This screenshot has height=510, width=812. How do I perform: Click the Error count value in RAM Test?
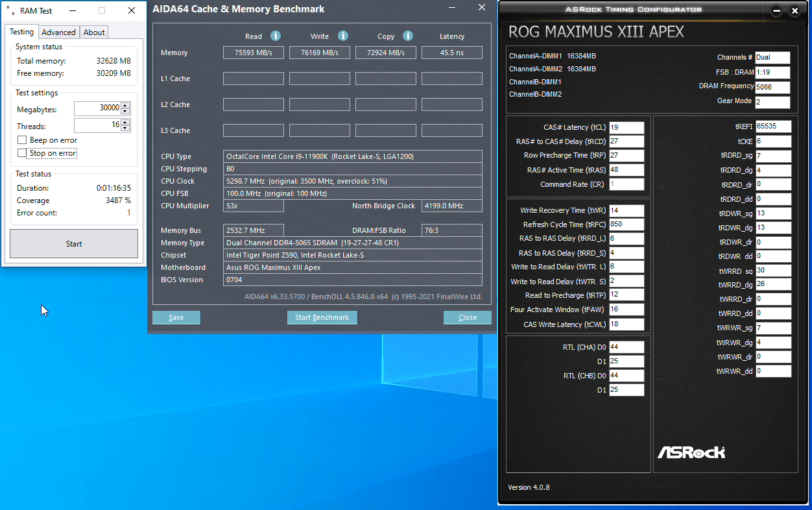[x=128, y=213]
